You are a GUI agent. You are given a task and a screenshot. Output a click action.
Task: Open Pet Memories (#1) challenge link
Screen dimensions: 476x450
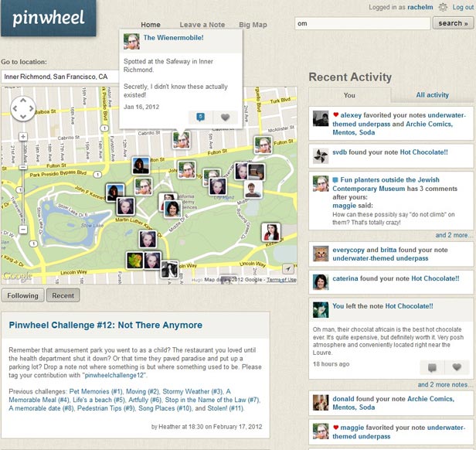(96, 391)
